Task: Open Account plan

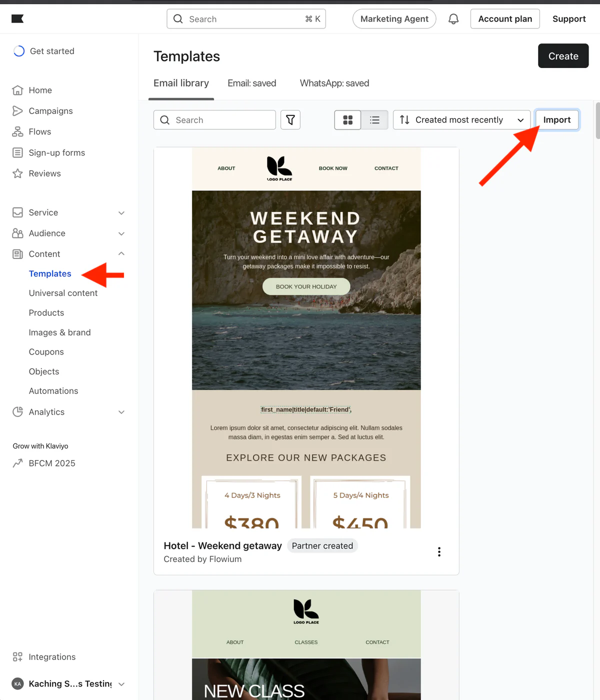Action: (x=505, y=19)
